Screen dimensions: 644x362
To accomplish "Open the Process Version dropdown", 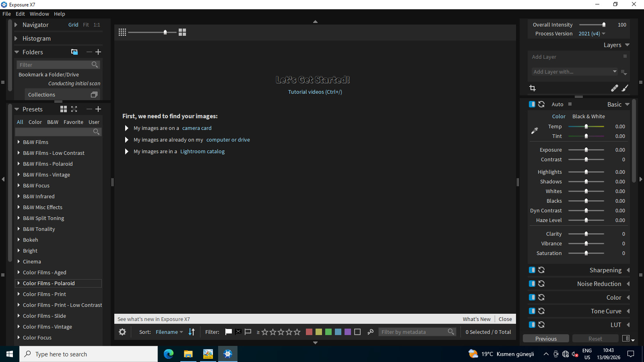I will click(592, 34).
